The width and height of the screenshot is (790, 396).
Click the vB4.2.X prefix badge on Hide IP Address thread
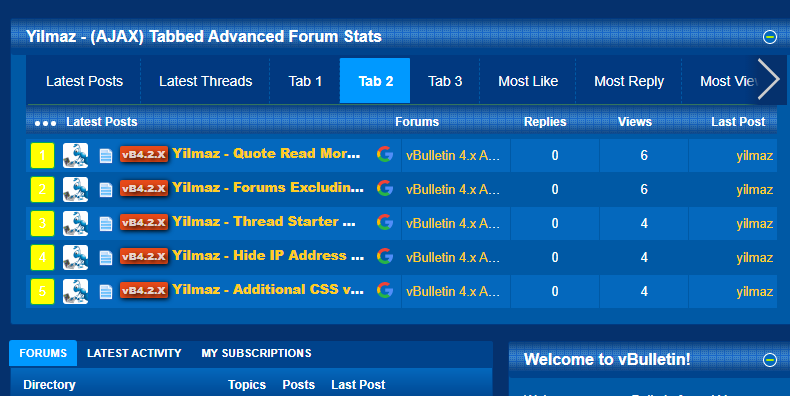coord(144,256)
